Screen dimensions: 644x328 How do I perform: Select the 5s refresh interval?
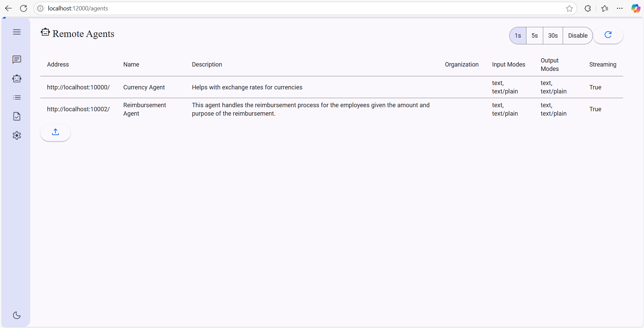[534, 35]
